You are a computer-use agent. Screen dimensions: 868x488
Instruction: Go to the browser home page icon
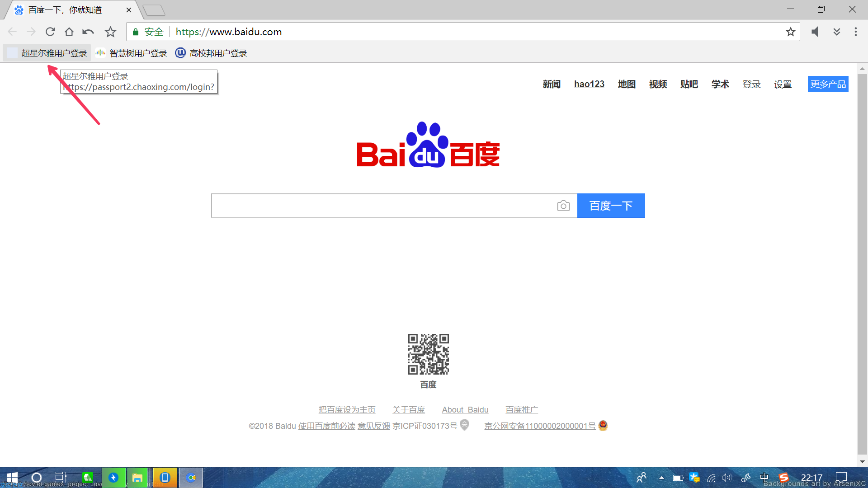pyautogui.click(x=69, y=32)
